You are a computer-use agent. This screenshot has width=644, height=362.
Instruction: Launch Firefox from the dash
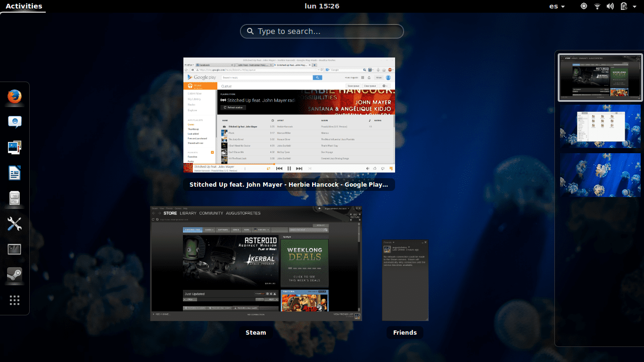(x=15, y=97)
